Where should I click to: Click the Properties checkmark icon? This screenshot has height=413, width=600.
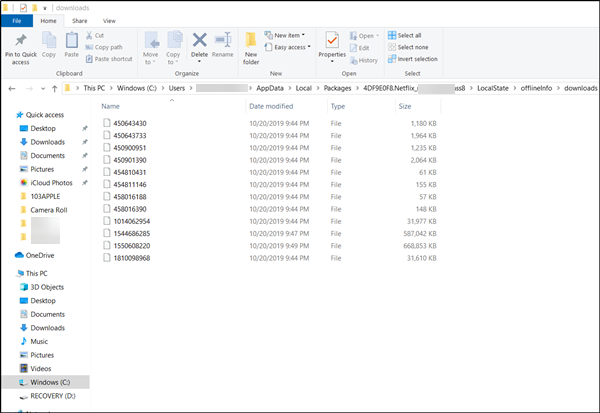pyautogui.click(x=332, y=40)
